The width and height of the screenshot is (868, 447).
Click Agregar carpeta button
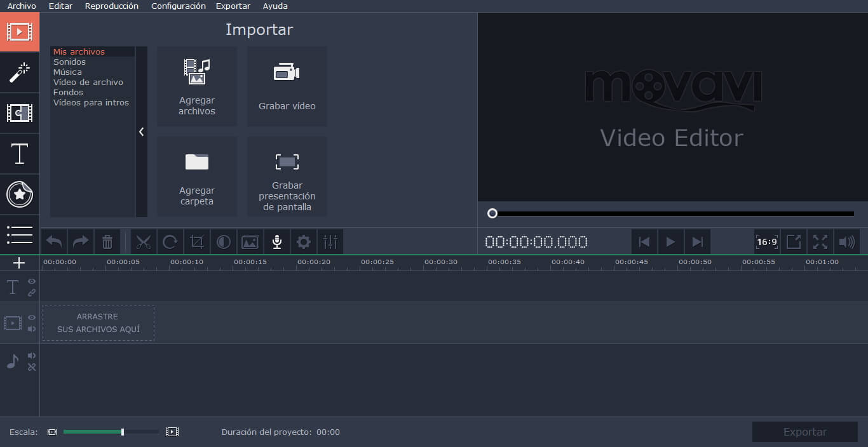pyautogui.click(x=197, y=177)
